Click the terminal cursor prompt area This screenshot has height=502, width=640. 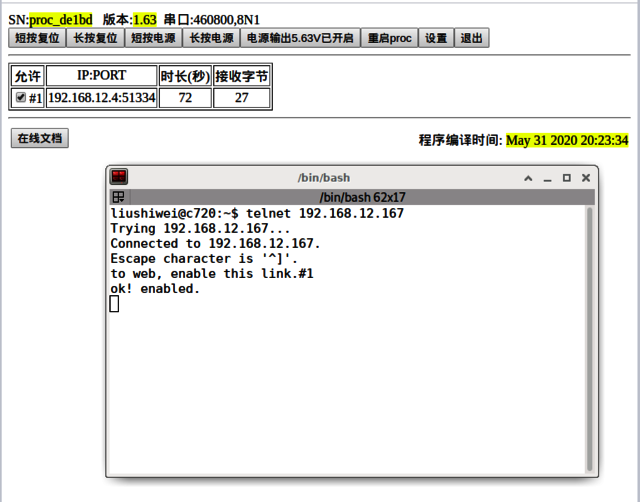coord(114,304)
